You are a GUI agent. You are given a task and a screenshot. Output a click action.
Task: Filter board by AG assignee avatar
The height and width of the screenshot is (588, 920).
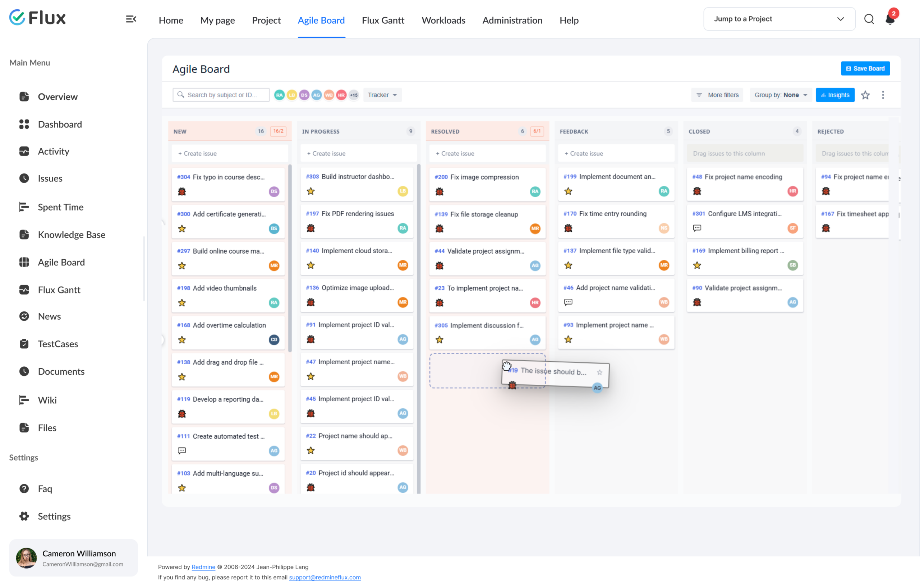[316, 95]
